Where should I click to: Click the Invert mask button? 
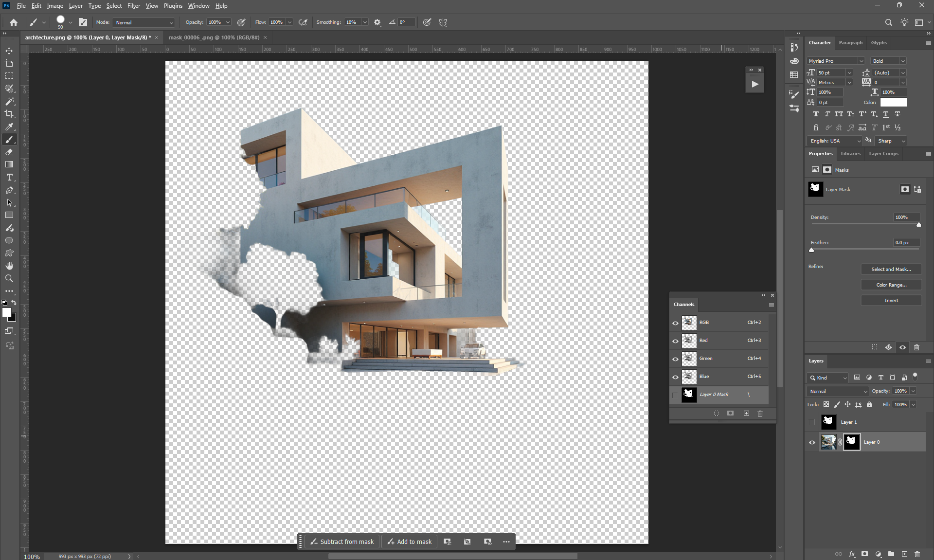click(x=891, y=301)
